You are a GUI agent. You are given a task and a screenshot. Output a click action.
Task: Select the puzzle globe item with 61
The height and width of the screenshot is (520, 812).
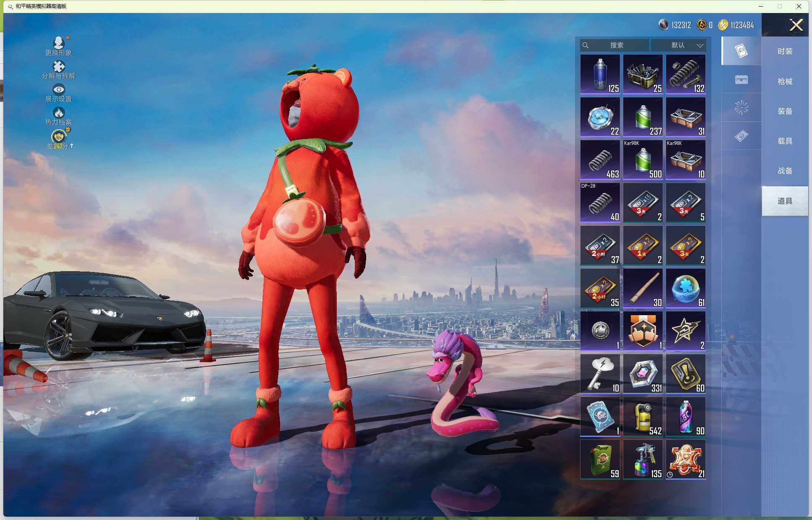pyautogui.click(x=685, y=288)
